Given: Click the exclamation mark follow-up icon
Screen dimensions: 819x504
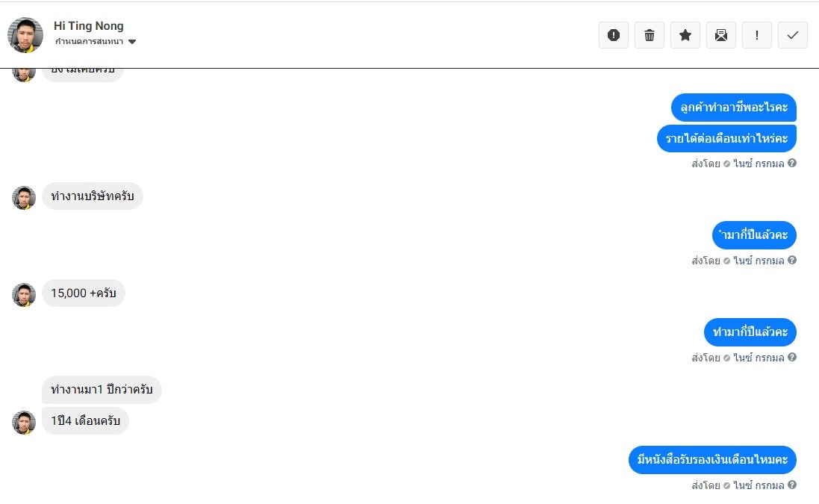Looking at the screenshot, I should click(757, 35).
